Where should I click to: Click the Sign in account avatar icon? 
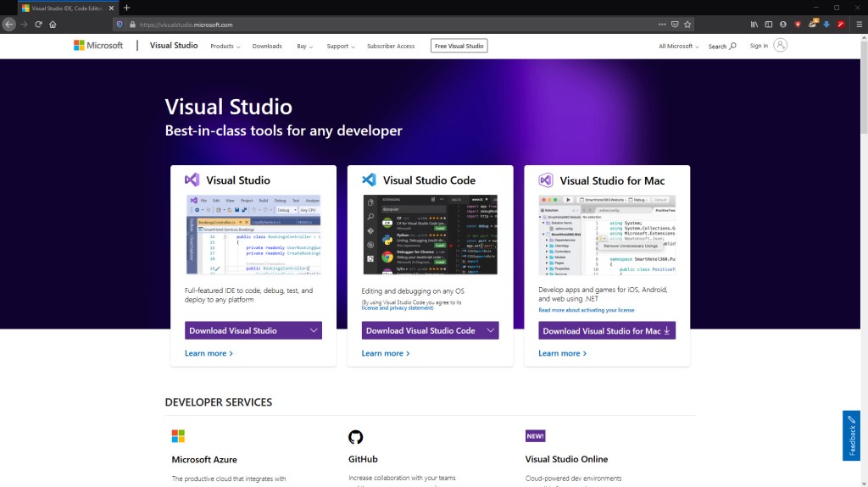(781, 46)
